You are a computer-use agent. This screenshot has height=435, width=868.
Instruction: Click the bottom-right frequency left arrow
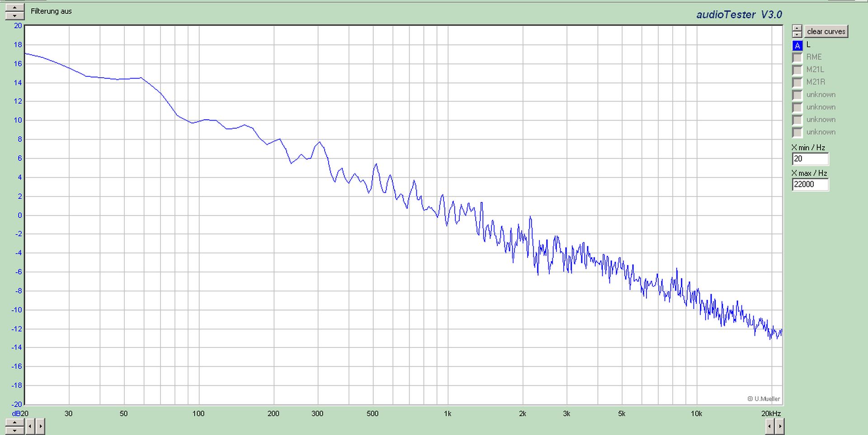coord(770,426)
